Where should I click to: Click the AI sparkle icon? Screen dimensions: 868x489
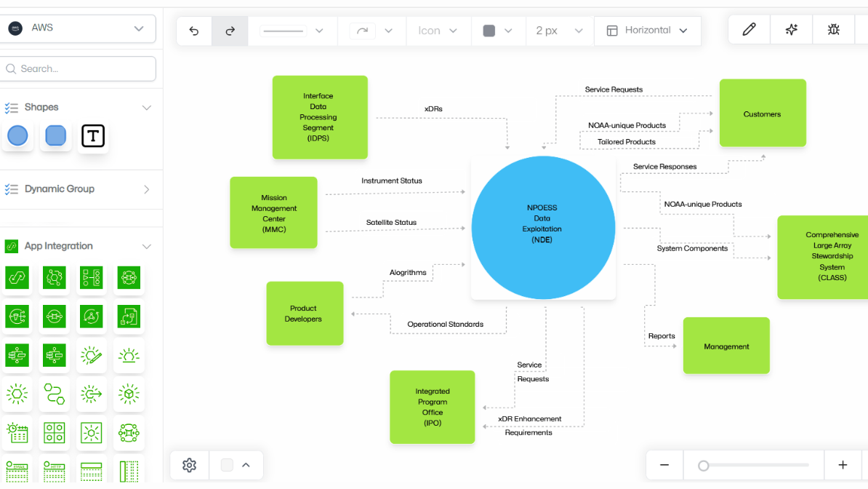coord(792,30)
